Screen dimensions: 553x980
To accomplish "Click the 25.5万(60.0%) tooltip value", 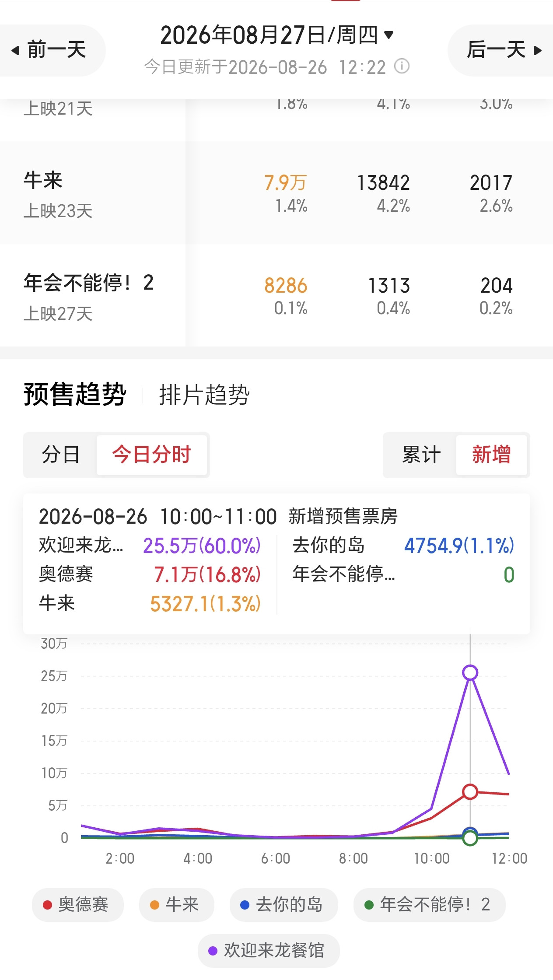I will [202, 546].
